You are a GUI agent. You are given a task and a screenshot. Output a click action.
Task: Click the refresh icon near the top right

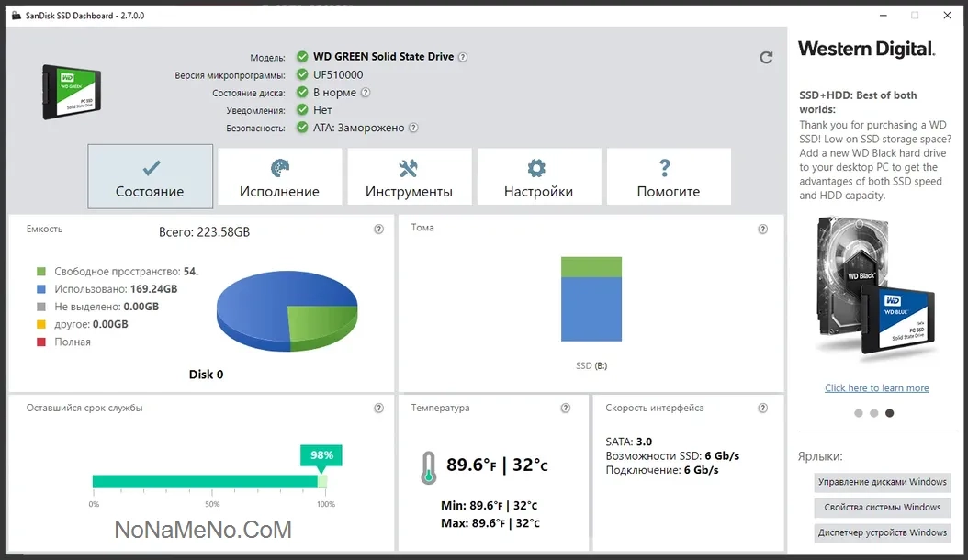point(766,58)
